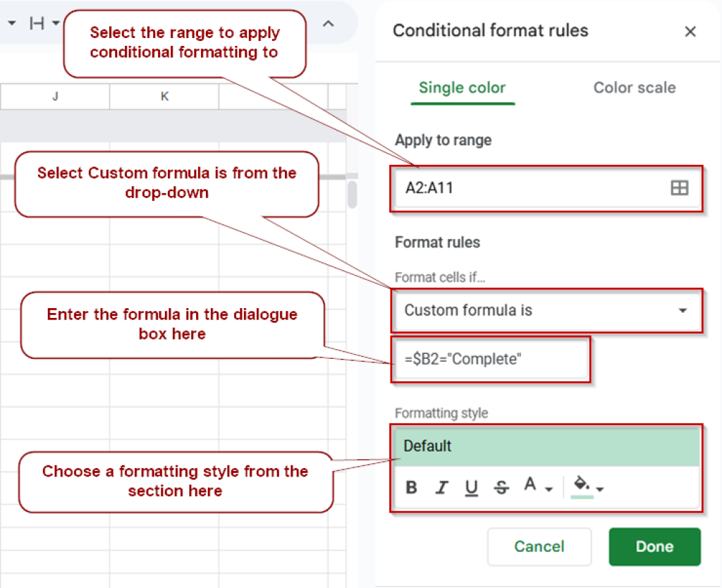
Task: Apply italic formatting style
Action: (441, 486)
